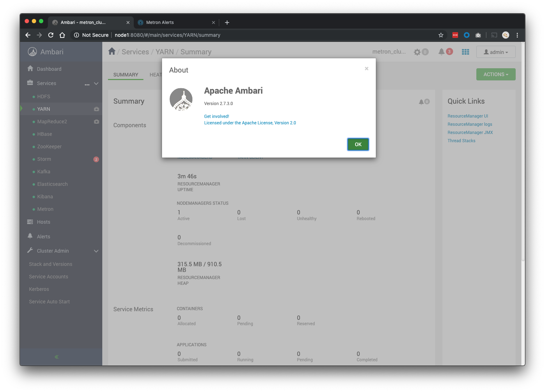Viewport: 545px width, 392px height.
Task: Open the views grid icon
Action: click(x=465, y=52)
